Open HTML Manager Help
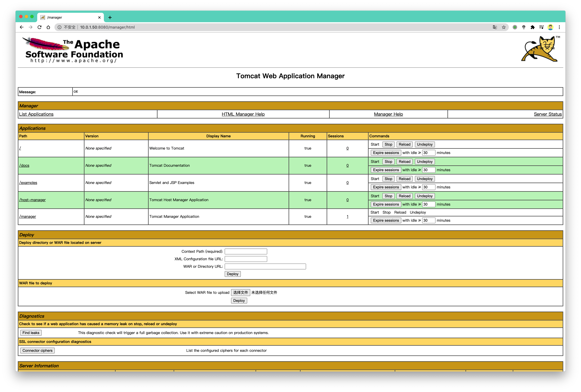Image resolution: width=581 pixels, height=392 pixels. [x=243, y=114]
